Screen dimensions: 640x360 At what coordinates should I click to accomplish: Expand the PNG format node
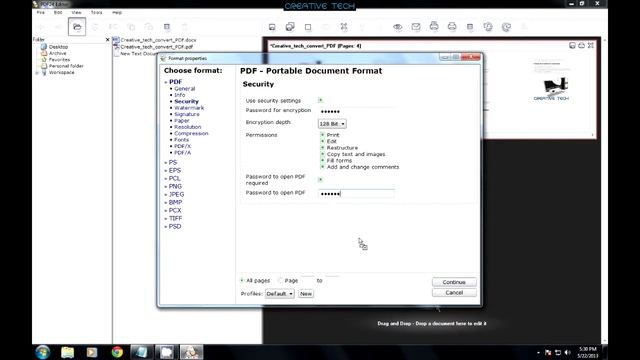[166, 187]
